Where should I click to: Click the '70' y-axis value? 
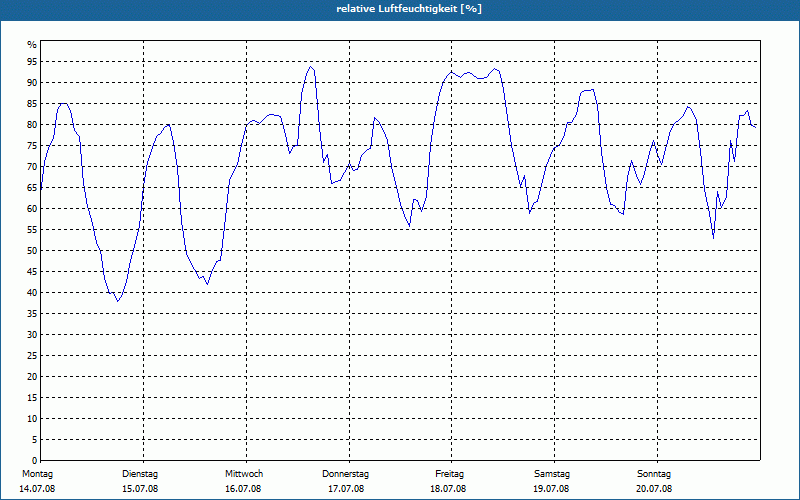tap(32, 167)
